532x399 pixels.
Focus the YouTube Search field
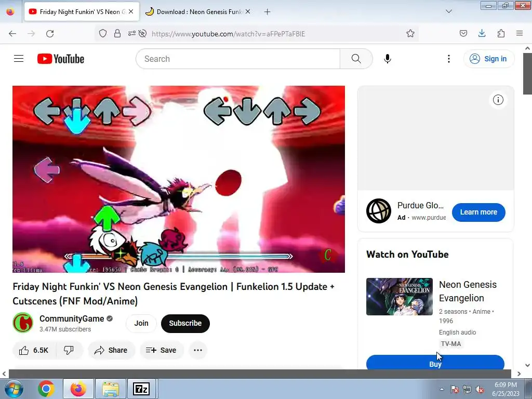click(x=238, y=59)
